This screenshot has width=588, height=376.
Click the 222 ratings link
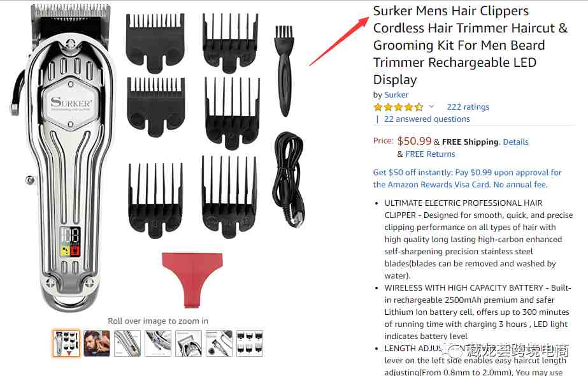(468, 107)
